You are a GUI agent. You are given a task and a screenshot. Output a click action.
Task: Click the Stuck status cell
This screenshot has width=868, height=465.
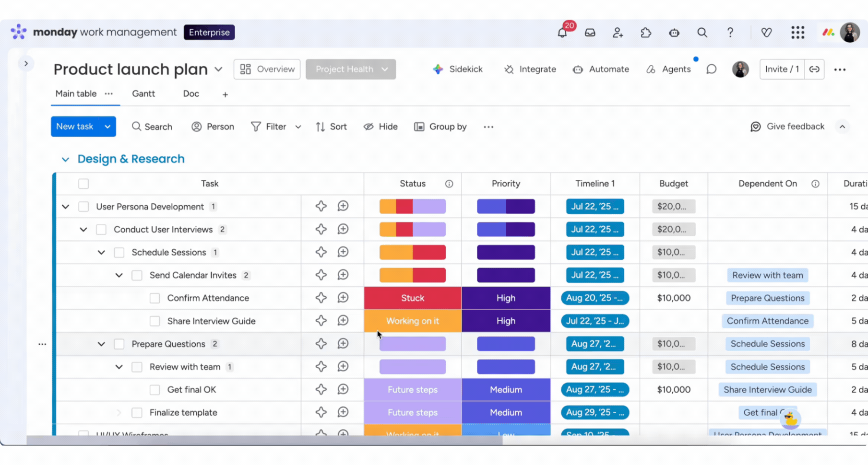pos(412,298)
